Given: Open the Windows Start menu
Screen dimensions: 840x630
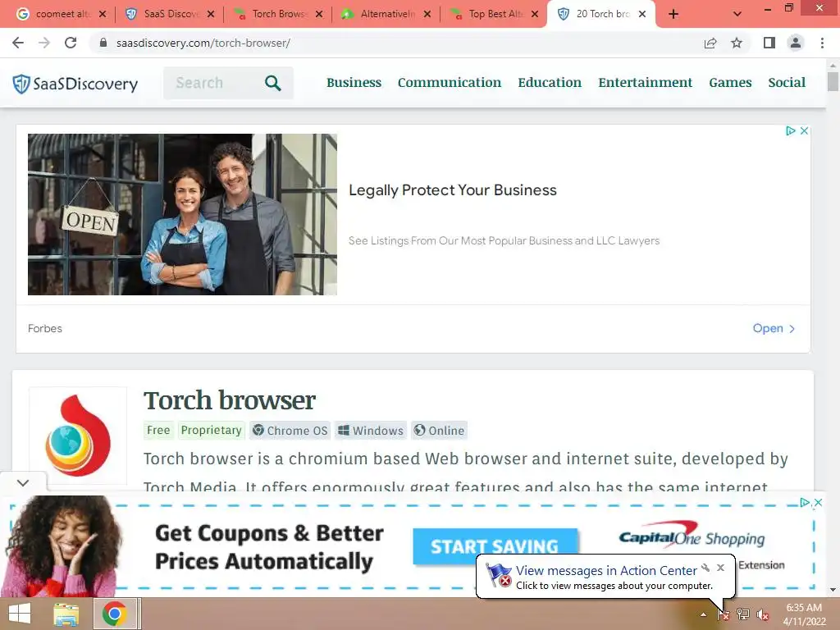Looking at the screenshot, I should click(20, 614).
